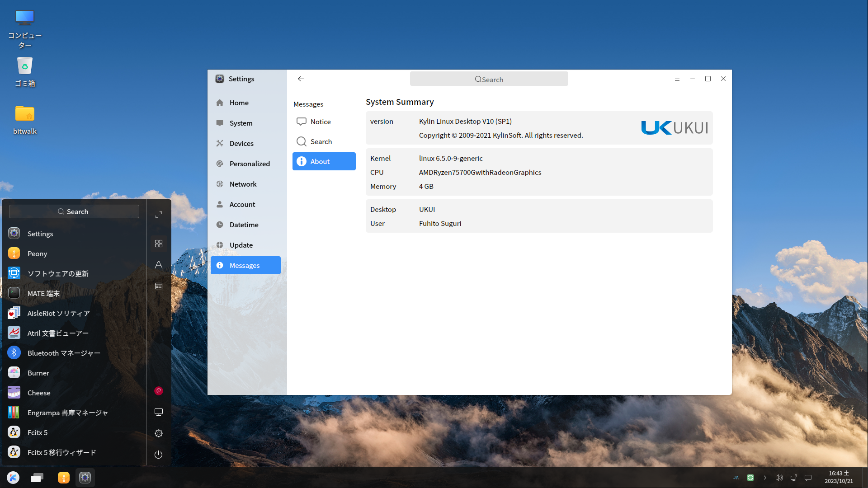Launch Cheese from the start menu
Screen dimensions: 868x488
point(39,393)
